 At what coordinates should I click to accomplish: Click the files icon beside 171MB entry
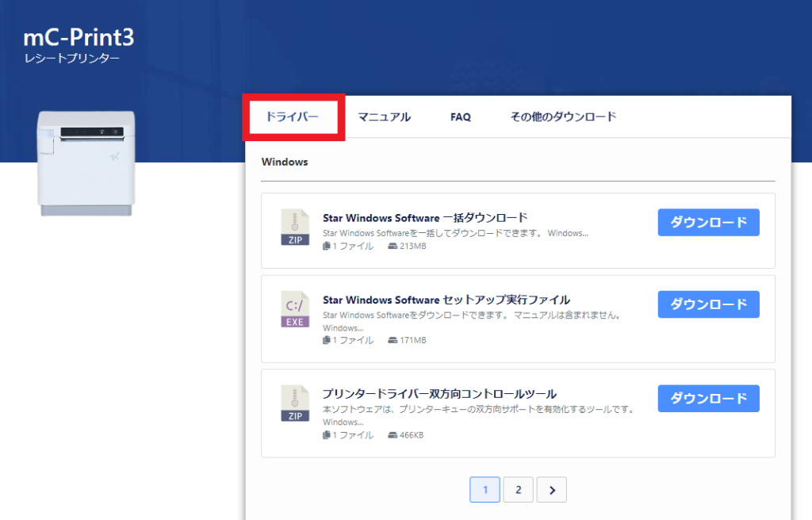[x=326, y=340]
